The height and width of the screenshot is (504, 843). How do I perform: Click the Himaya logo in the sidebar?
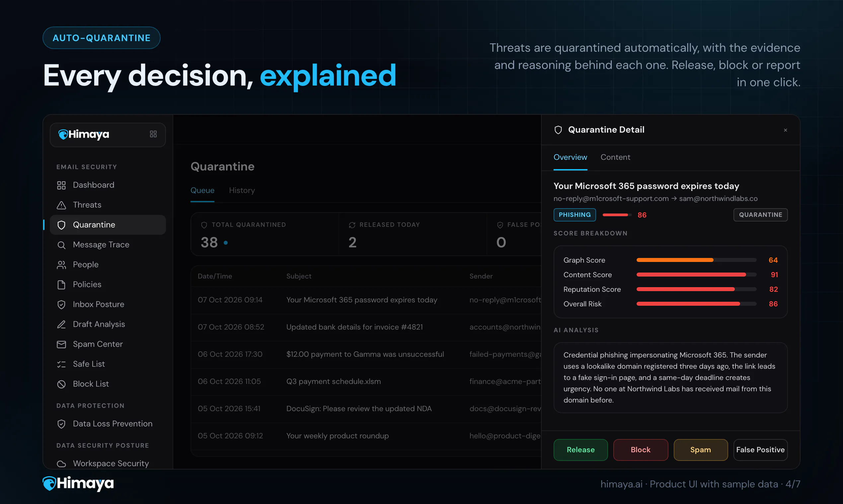coord(84,135)
